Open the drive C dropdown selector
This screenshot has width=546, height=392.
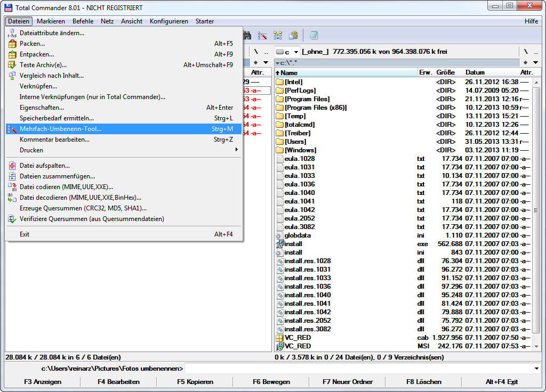point(287,52)
